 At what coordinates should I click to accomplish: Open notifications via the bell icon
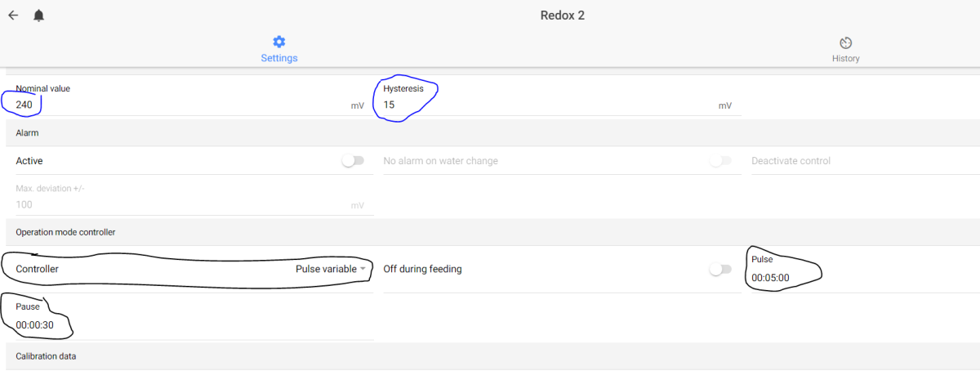(38, 16)
